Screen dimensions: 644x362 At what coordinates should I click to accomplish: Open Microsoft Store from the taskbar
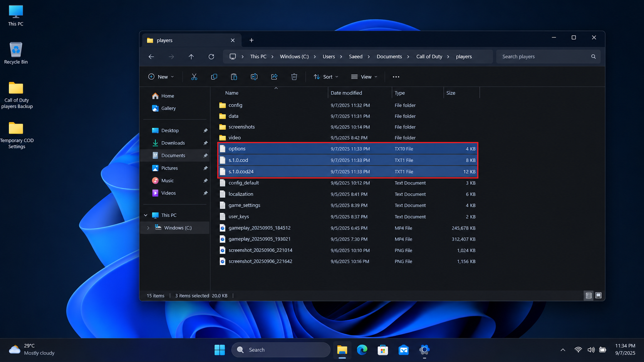[x=383, y=350]
